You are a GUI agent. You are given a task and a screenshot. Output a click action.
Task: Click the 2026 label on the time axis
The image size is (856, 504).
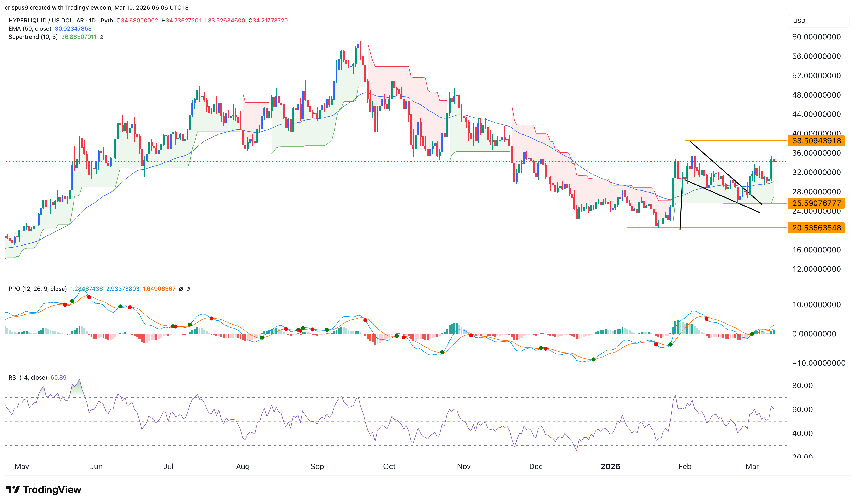[610, 467]
